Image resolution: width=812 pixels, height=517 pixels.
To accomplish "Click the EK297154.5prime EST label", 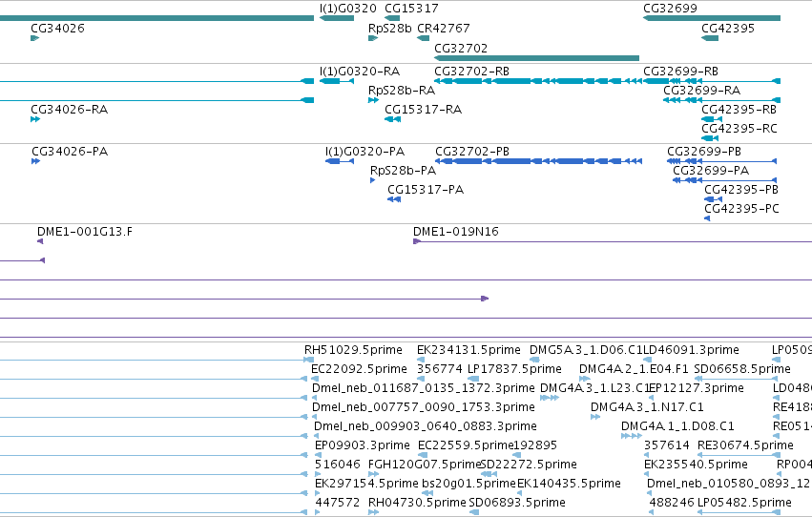I will coord(366,484).
